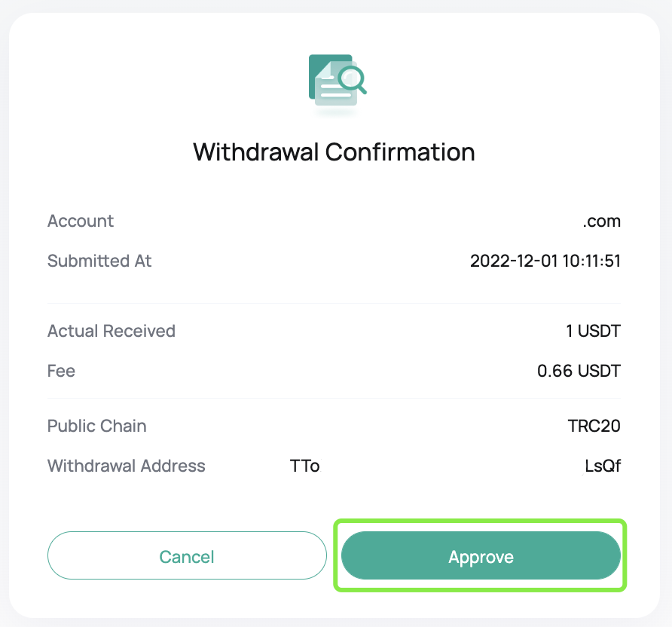Click the magnifying glass lens in the header icon
Screen dimensions: 672x627
(351, 77)
